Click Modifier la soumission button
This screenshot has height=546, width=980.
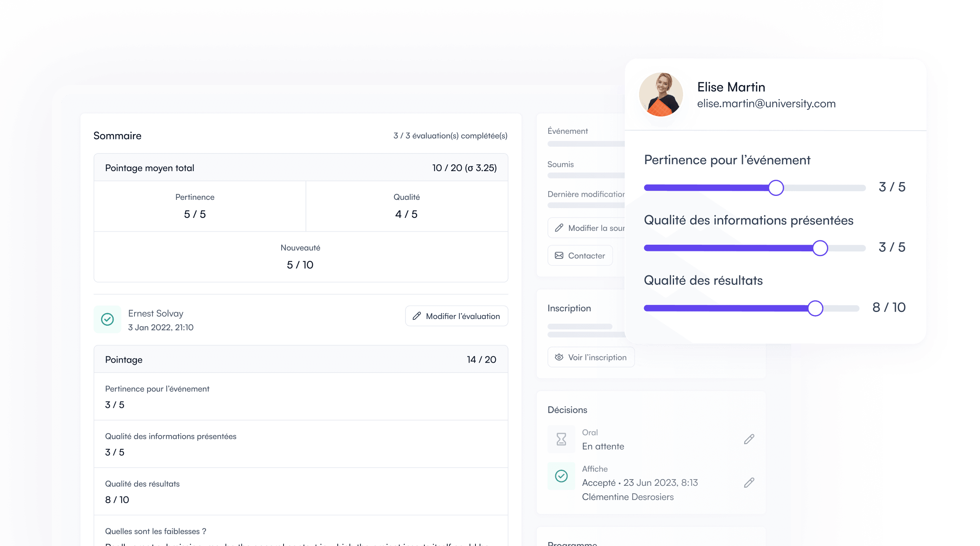tap(586, 228)
